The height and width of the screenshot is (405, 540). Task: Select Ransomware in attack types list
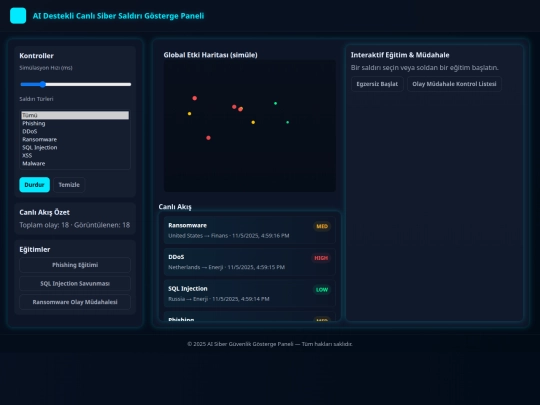pyautogui.click(x=75, y=139)
